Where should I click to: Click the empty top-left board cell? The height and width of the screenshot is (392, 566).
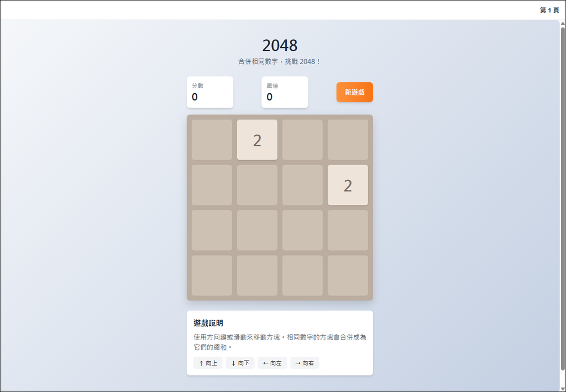coord(212,140)
